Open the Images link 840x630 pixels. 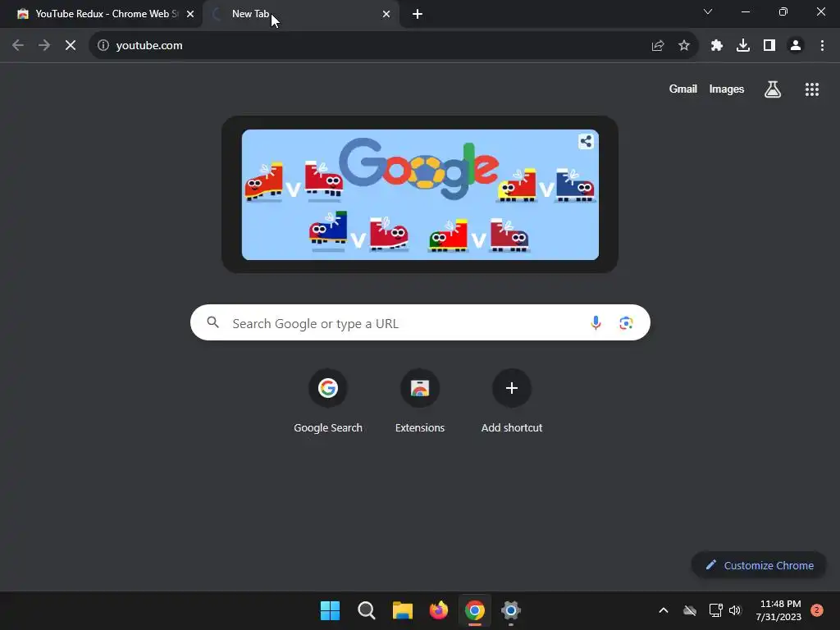727,89
